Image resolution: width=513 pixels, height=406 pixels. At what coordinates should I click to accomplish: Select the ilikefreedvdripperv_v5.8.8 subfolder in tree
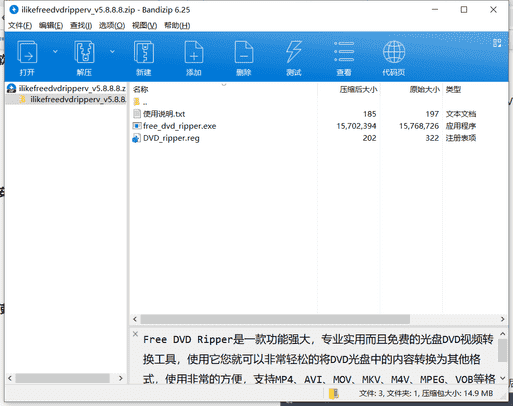tap(72, 99)
